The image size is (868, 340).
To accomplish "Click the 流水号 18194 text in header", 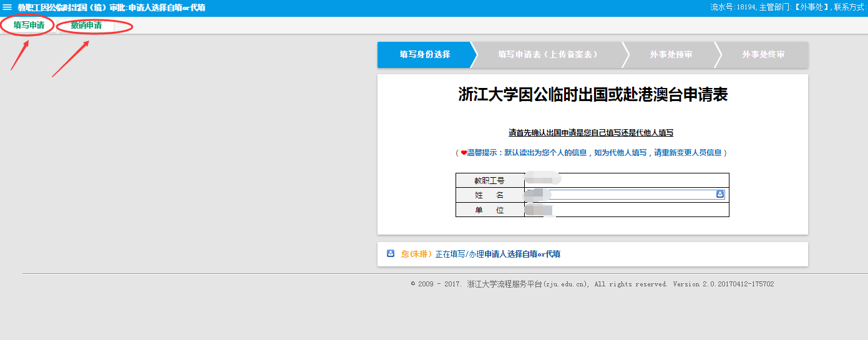I will tap(732, 7).
